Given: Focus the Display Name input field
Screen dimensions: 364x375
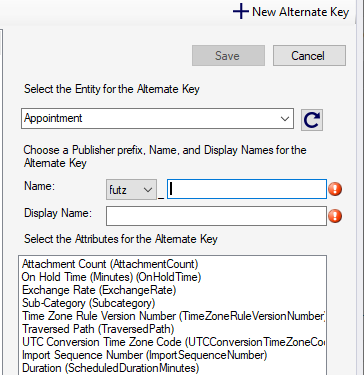Looking at the screenshot, I should [216, 216].
